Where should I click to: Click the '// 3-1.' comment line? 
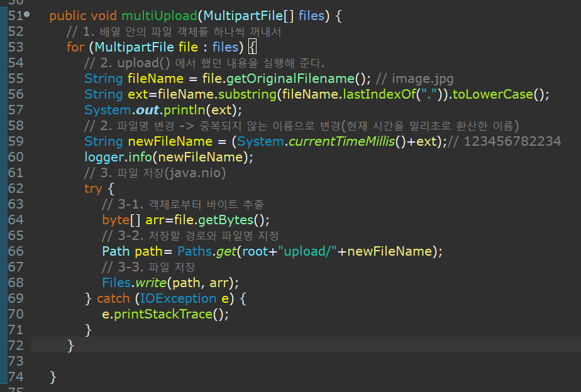pos(183,204)
